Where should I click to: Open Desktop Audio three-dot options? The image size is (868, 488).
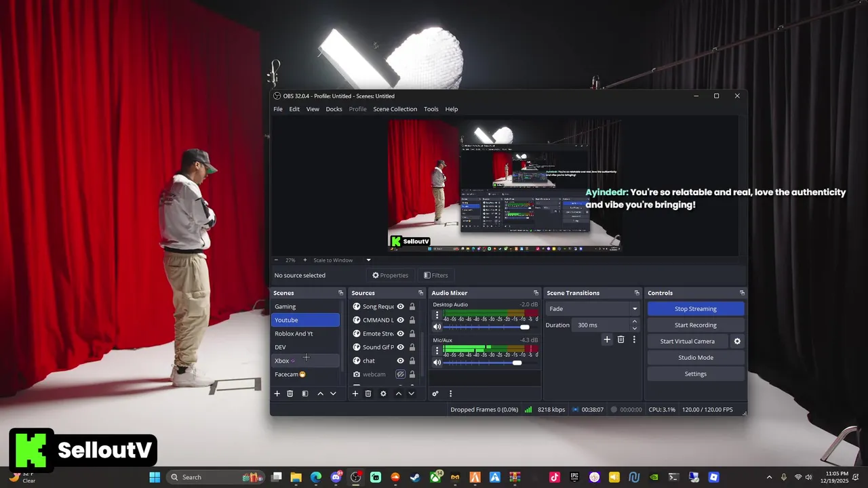(x=437, y=316)
